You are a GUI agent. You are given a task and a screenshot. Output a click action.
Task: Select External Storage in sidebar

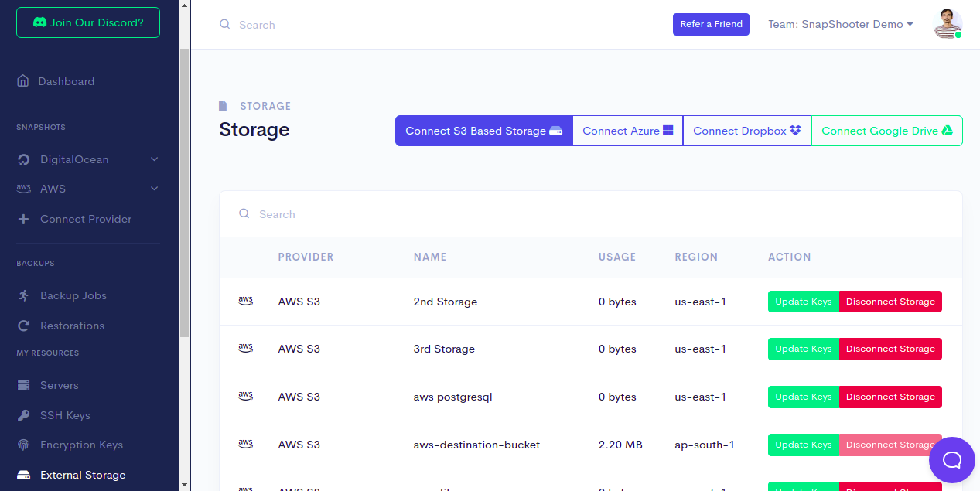click(x=83, y=475)
